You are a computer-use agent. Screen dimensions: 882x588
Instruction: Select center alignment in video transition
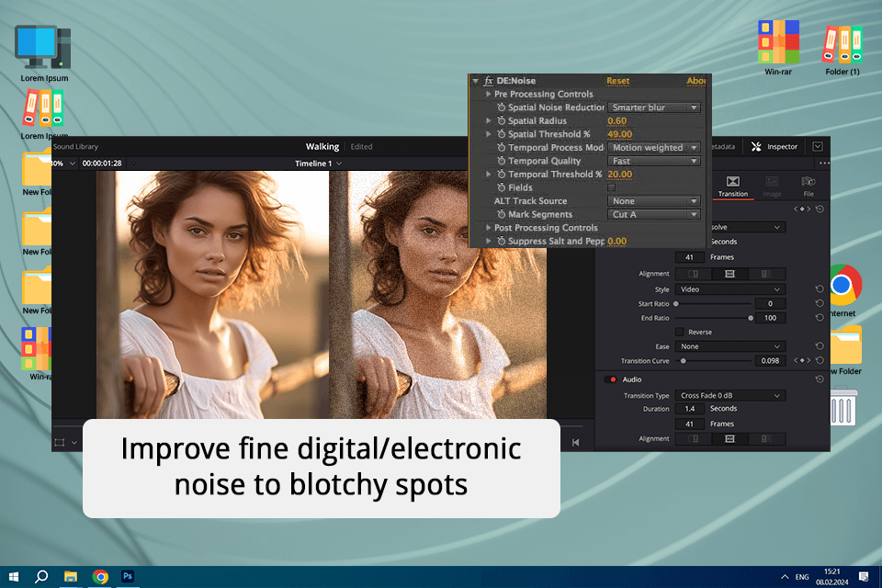click(x=729, y=274)
